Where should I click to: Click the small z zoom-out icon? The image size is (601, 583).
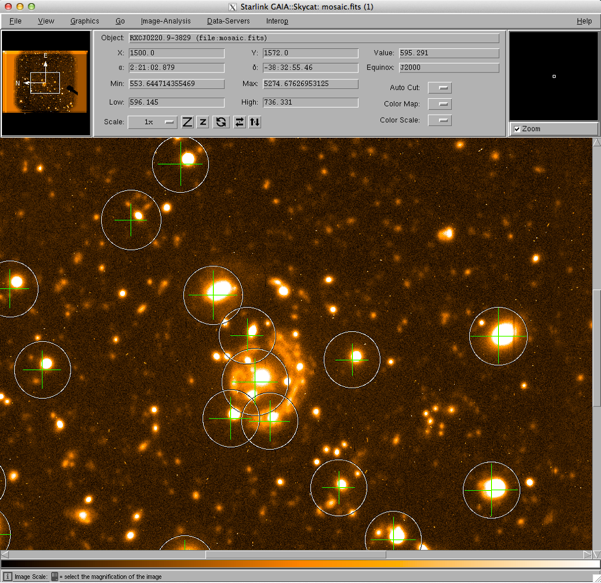point(203,122)
